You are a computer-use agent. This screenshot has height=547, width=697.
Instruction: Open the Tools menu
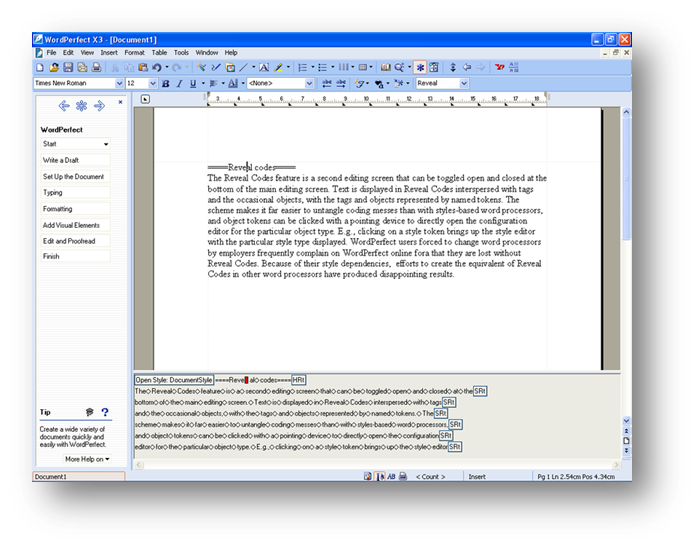point(181,52)
